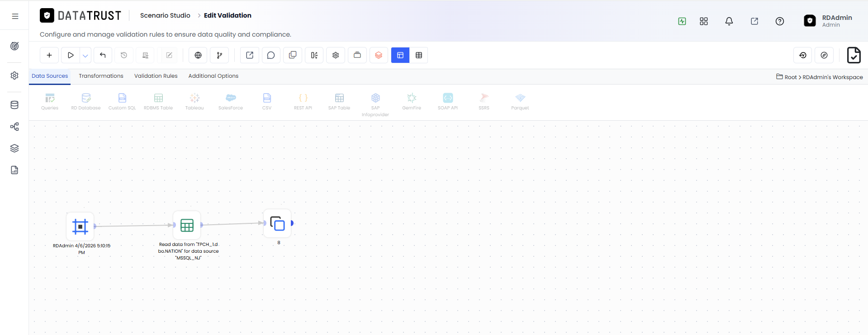Switch to the table grid view

[419, 55]
